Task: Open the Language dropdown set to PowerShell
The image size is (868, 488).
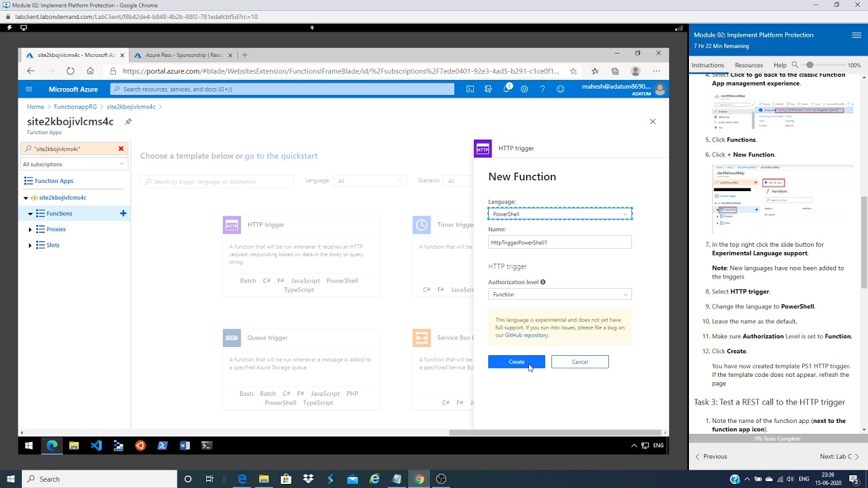Action: coord(560,214)
